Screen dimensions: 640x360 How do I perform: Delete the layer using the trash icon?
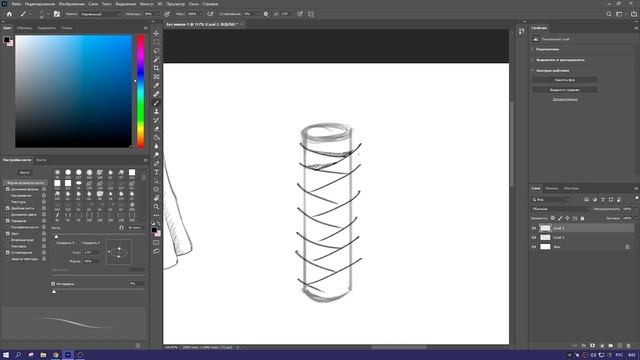[629, 346]
